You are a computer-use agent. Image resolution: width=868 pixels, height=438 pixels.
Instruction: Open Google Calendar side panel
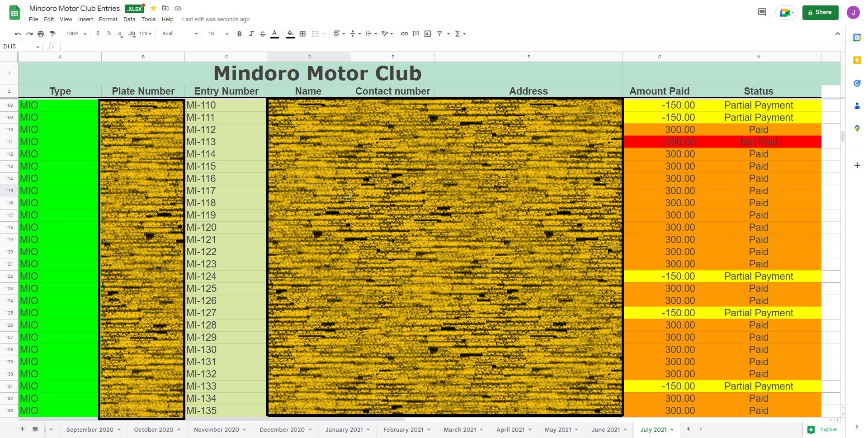point(857,38)
